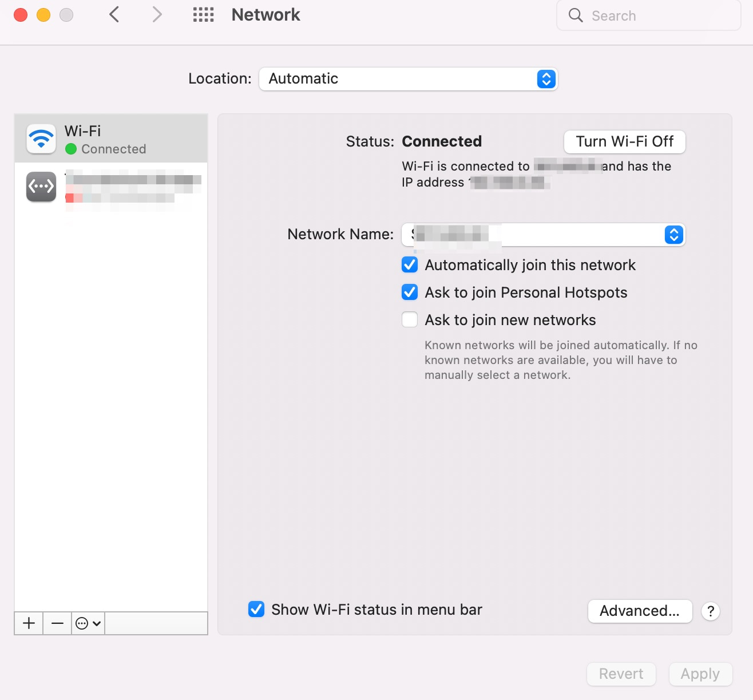Click the forward navigation arrow
This screenshot has height=700, width=753.
pyautogui.click(x=157, y=15)
